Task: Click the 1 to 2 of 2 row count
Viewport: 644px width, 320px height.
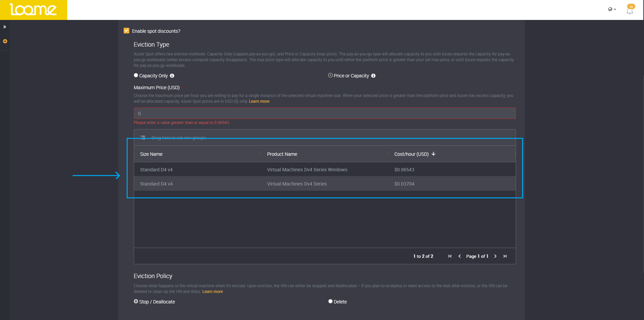Action: 423,256
